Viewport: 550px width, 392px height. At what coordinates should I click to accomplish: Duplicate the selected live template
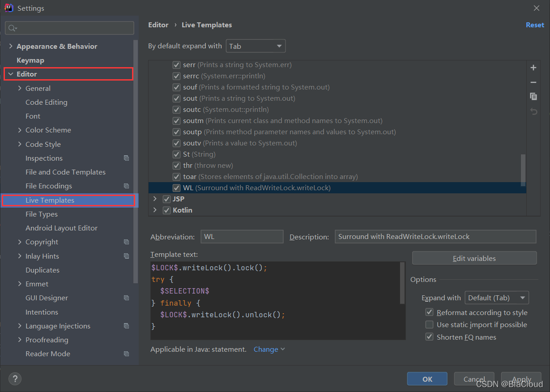click(533, 97)
